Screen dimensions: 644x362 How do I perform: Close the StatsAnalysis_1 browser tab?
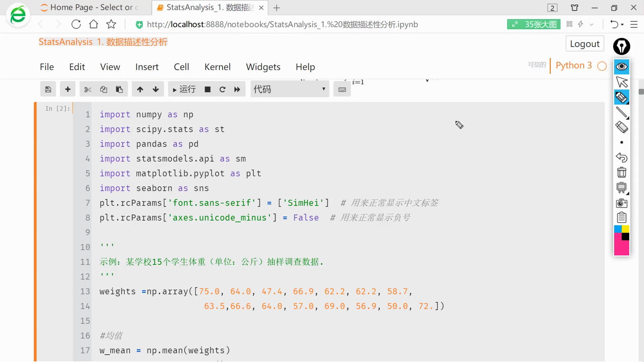pyautogui.click(x=261, y=8)
